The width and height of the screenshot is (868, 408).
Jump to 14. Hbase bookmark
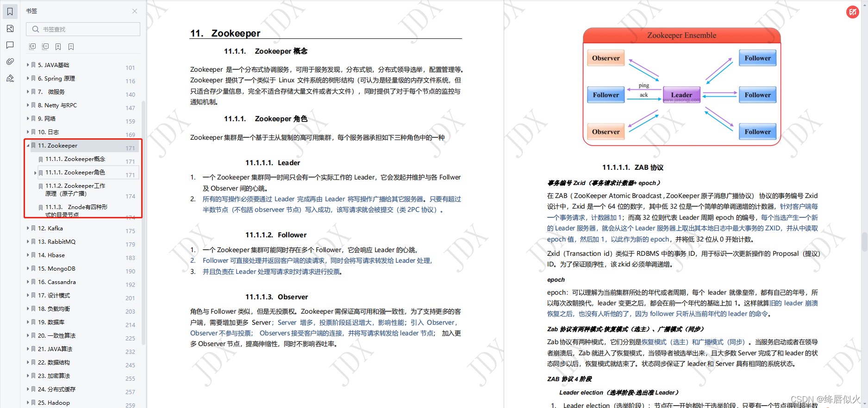pyautogui.click(x=51, y=255)
